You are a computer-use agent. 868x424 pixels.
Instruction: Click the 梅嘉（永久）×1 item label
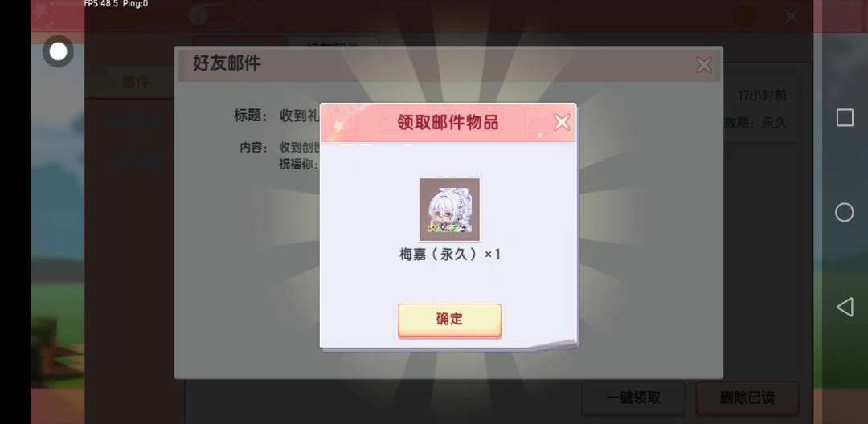click(x=449, y=255)
